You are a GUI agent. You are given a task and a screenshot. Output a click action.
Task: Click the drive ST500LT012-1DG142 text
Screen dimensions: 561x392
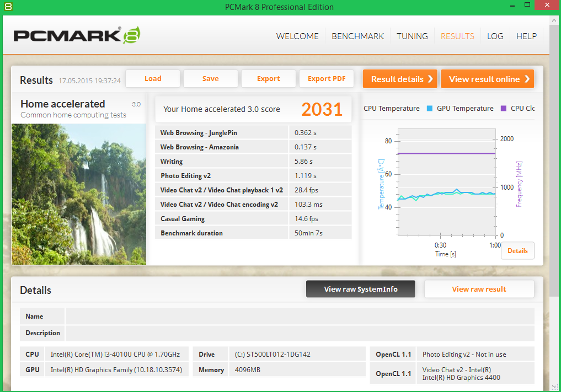point(273,354)
